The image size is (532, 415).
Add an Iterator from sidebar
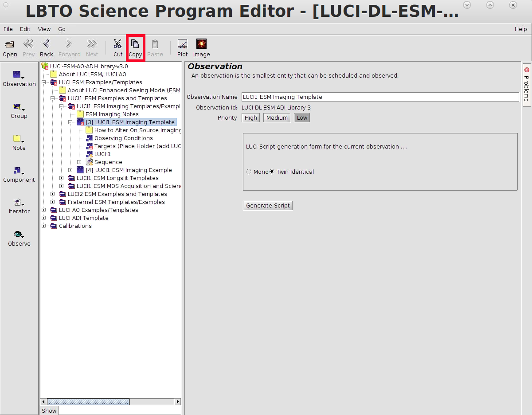click(19, 206)
